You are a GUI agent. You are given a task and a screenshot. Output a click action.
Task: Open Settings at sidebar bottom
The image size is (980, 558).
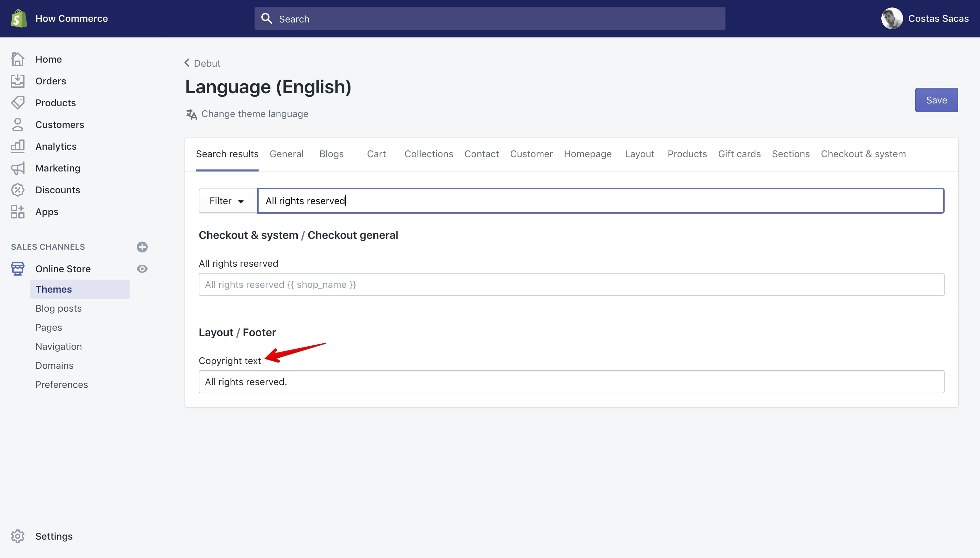(54, 536)
